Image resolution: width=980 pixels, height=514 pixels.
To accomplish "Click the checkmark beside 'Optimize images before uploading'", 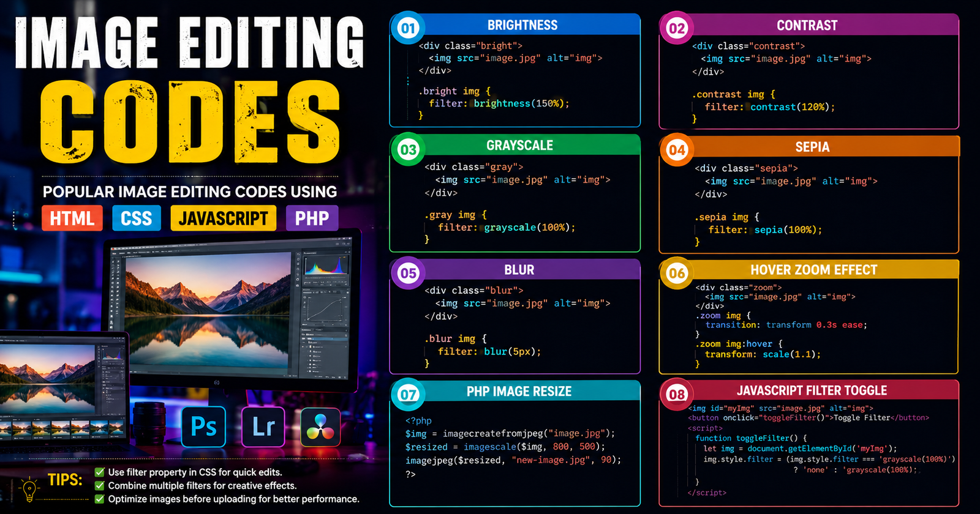I will [100, 499].
